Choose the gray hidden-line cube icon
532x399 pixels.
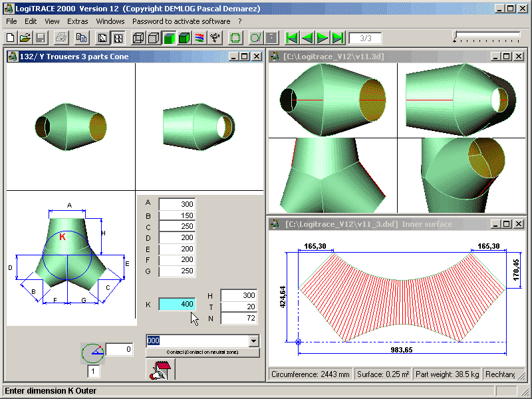154,38
